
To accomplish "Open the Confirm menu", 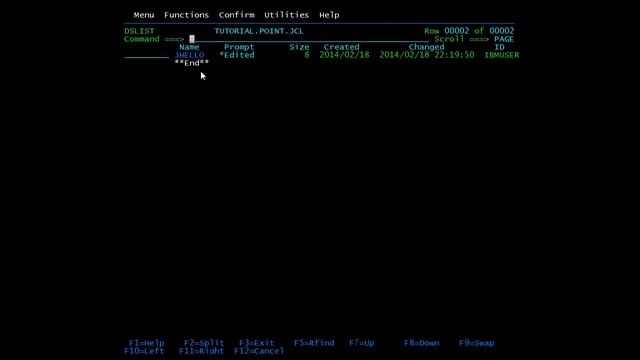I will click(x=237, y=15).
